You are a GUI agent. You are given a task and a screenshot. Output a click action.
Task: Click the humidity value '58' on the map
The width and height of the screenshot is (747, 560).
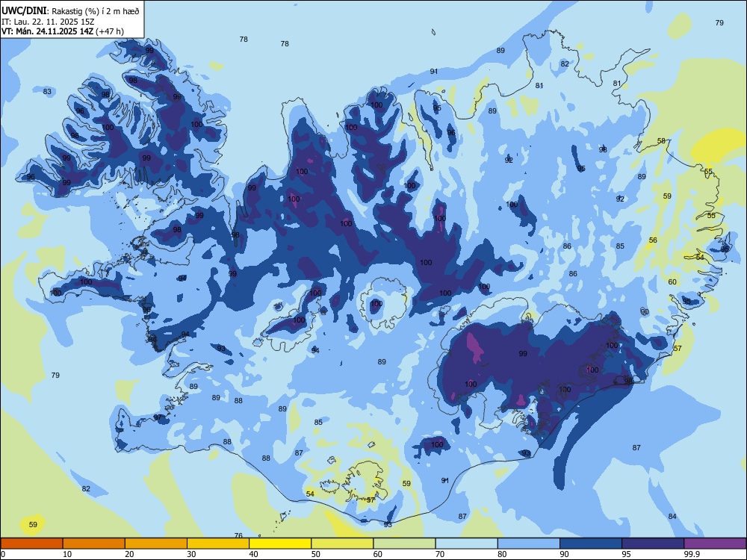point(661,141)
